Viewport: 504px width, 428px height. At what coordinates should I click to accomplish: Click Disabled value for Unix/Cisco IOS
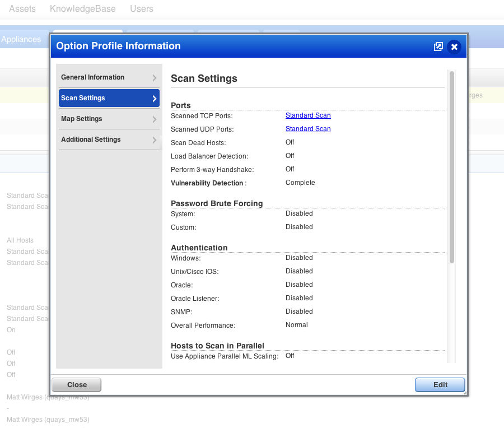pos(299,271)
